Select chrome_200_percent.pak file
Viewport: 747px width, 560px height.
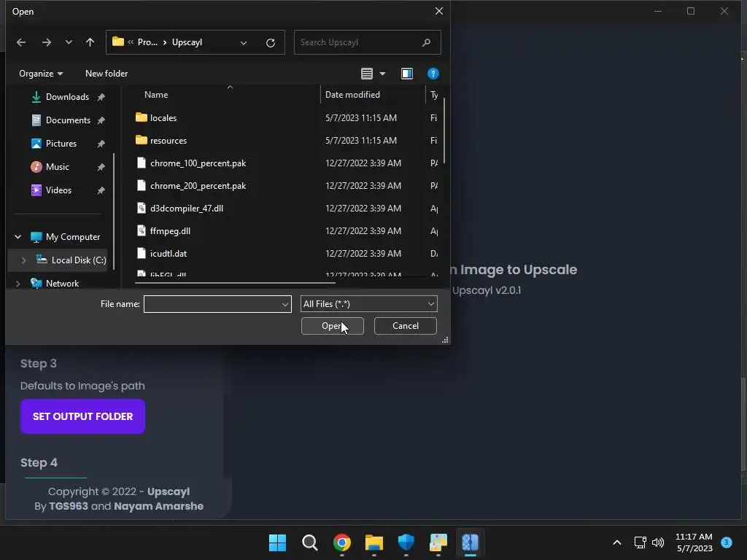pyautogui.click(x=198, y=186)
